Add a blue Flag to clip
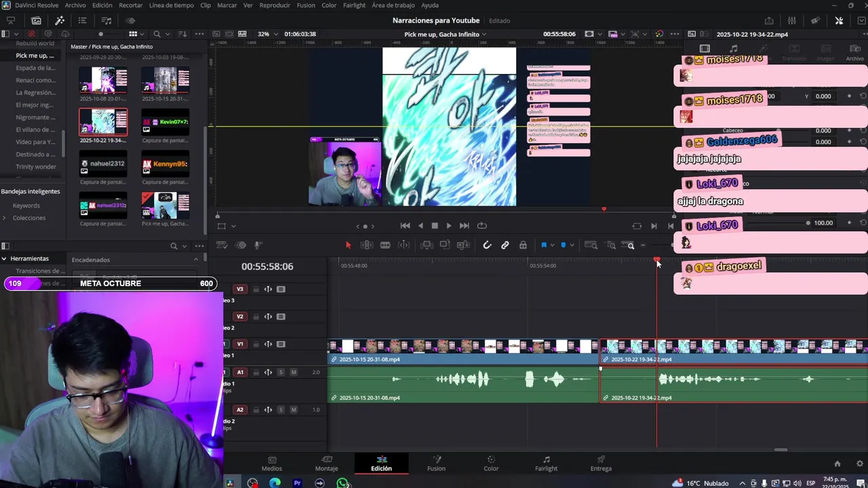 tap(544, 245)
